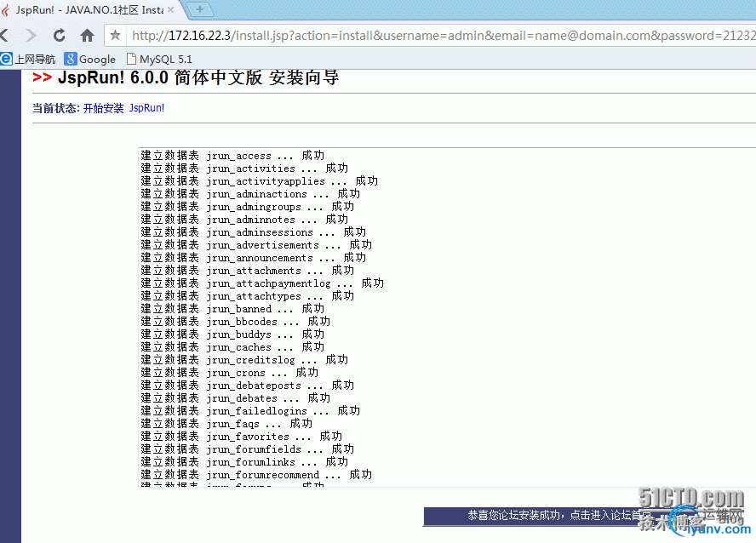Screen dimensions: 756x543
Task: Click the jrun_attachpaymentlog log line
Action: click(262, 283)
